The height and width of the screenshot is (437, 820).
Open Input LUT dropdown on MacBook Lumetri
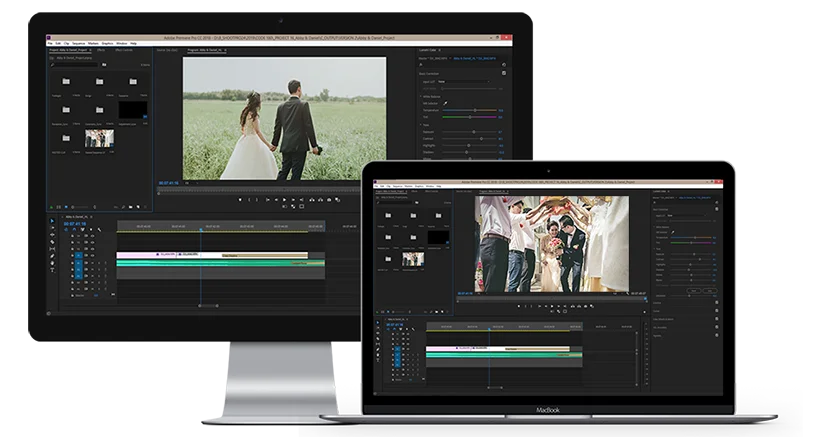tap(686, 215)
